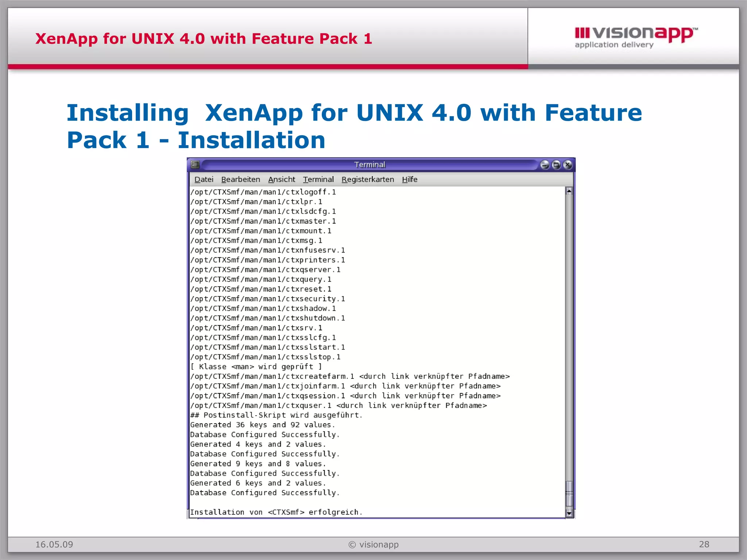Open the Datei menu
Image resolution: width=747 pixels, height=560 pixels.
(x=204, y=179)
